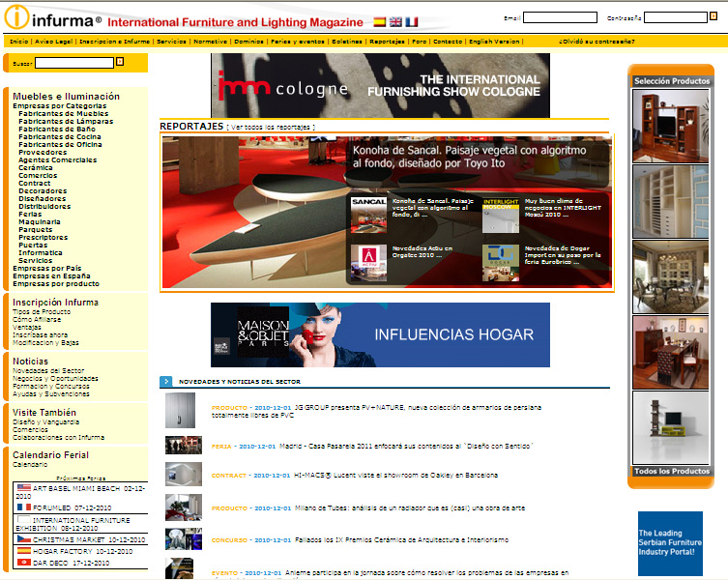
Task: Open the English Version menu link
Action: tap(493, 42)
